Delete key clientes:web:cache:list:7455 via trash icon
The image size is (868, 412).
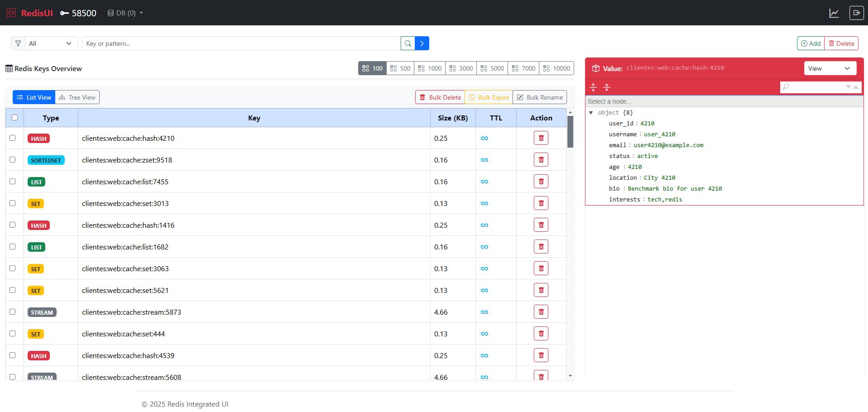point(541,182)
